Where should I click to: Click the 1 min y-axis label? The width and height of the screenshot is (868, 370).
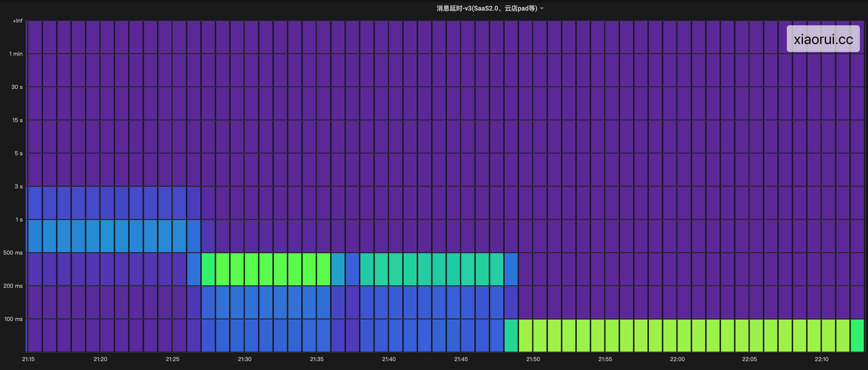16,54
